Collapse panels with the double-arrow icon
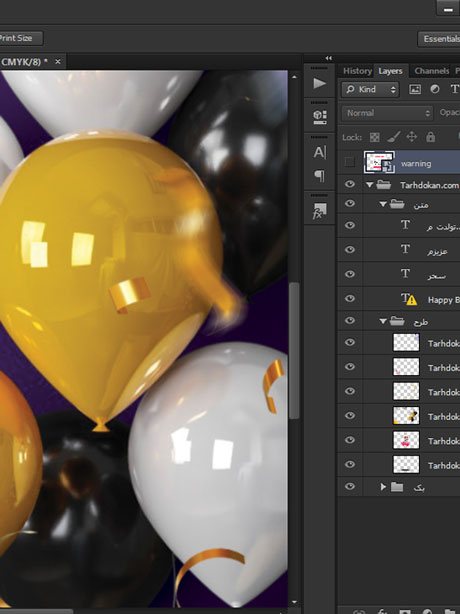Image resolution: width=460 pixels, height=614 pixels. [x=328, y=58]
